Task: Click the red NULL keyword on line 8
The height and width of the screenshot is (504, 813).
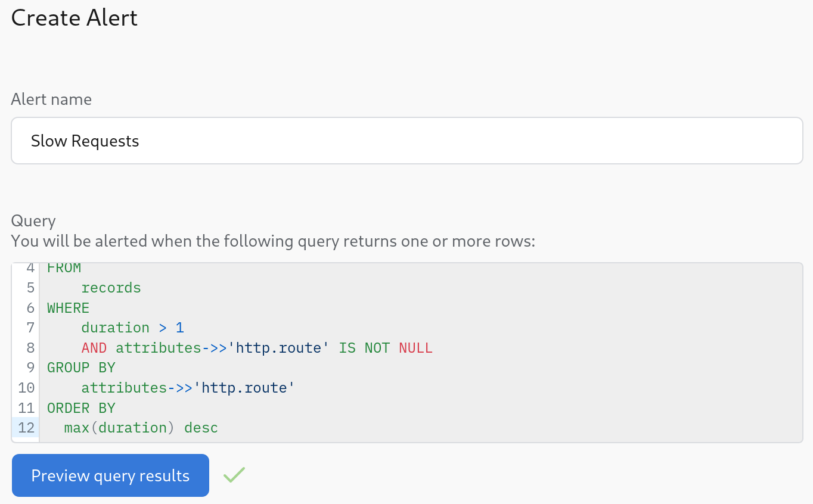Action: tap(415, 348)
